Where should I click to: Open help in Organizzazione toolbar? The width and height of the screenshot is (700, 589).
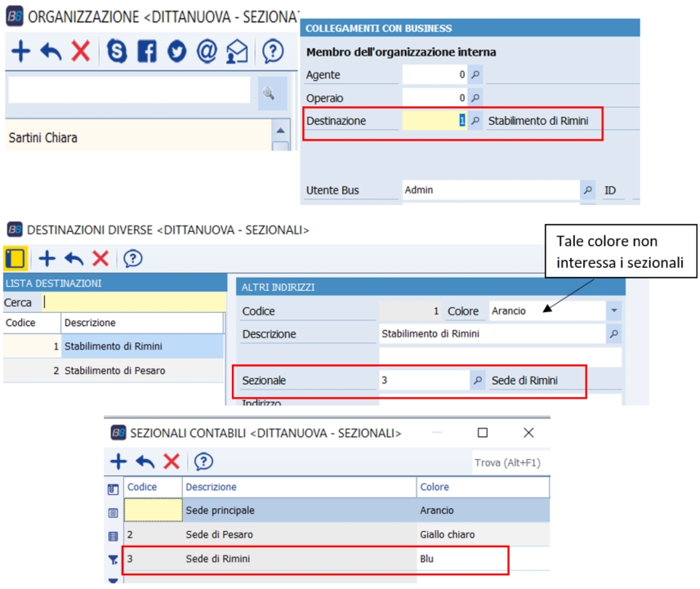pyautogui.click(x=273, y=51)
